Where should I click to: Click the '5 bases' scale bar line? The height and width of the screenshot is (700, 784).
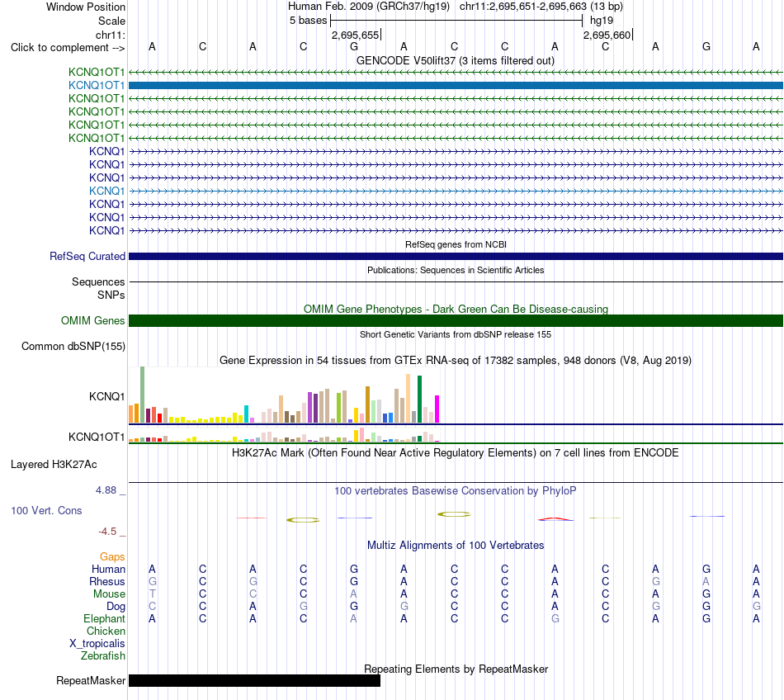point(456,21)
